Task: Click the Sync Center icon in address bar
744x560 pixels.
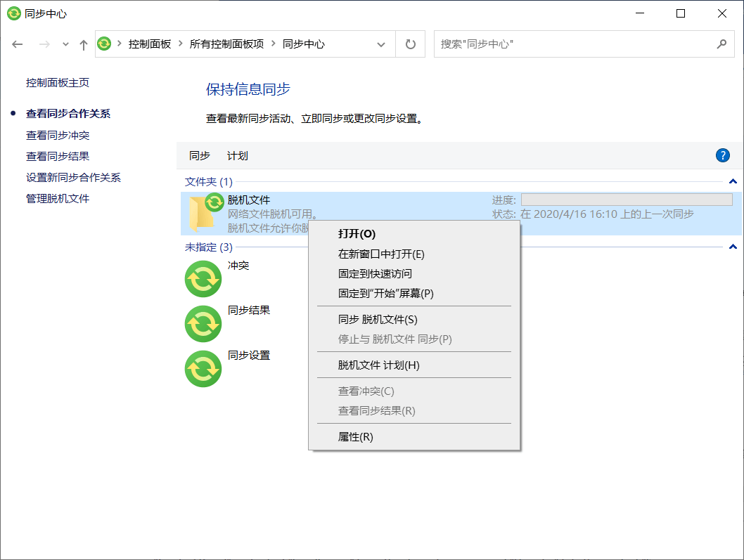Action: (104, 44)
